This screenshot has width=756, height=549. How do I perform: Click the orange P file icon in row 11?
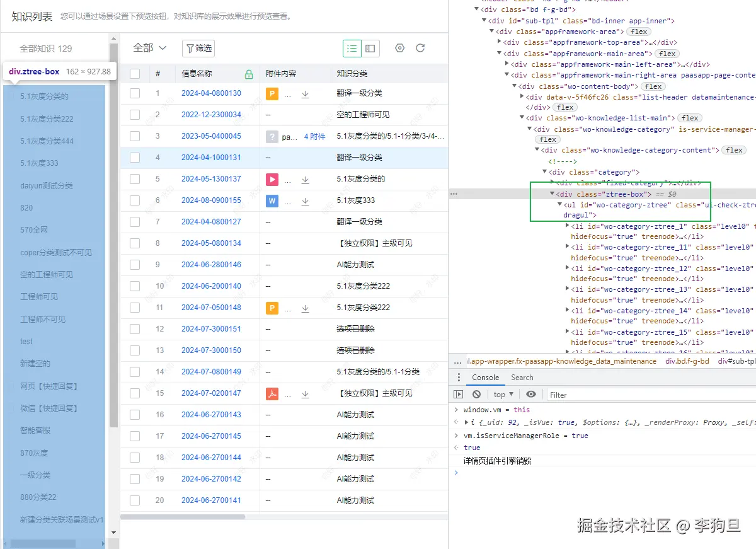pos(272,308)
